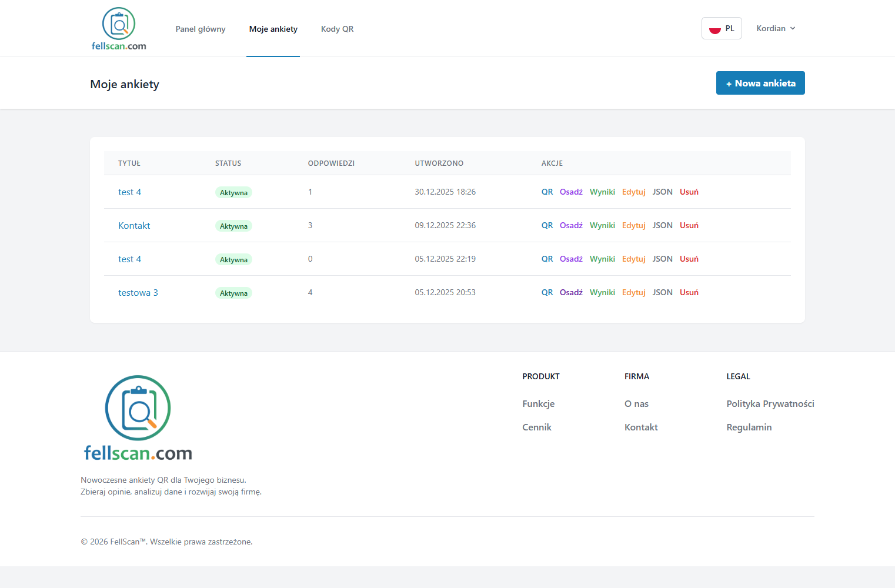Go to the Panel główny tab
The image size is (895, 588).
[x=201, y=29]
